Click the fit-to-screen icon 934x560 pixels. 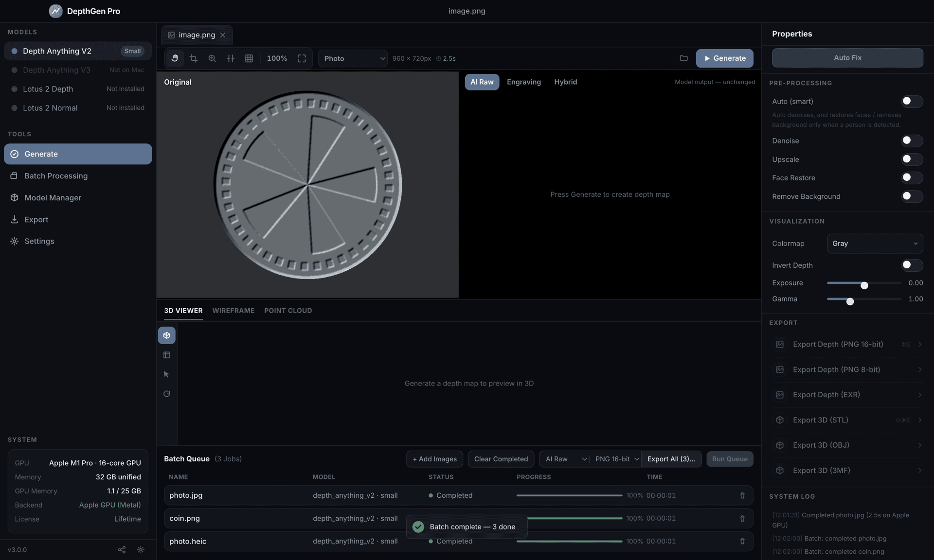click(302, 58)
